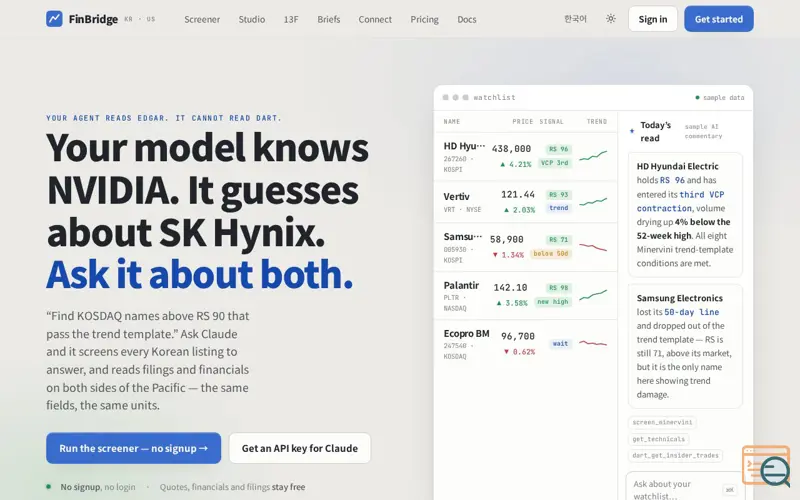Select the HD Hyundai watchlist row name
Image resolution: width=800 pixels, height=500 pixels.
coord(464,146)
